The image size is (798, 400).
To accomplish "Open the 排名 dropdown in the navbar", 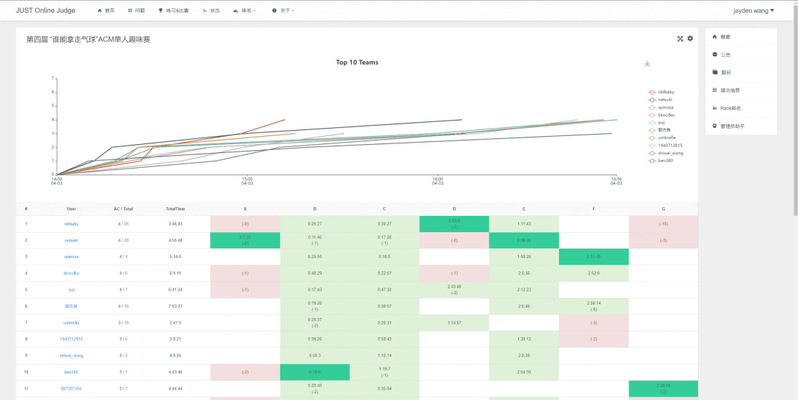I will tap(246, 11).
